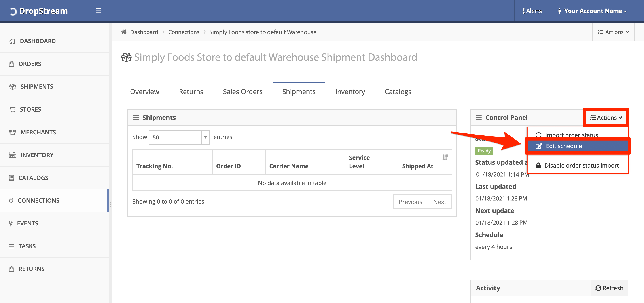Click 'Showing 0 to 0 of 0 entries' text
Image resolution: width=644 pixels, height=303 pixels.
[x=168, y=201]
